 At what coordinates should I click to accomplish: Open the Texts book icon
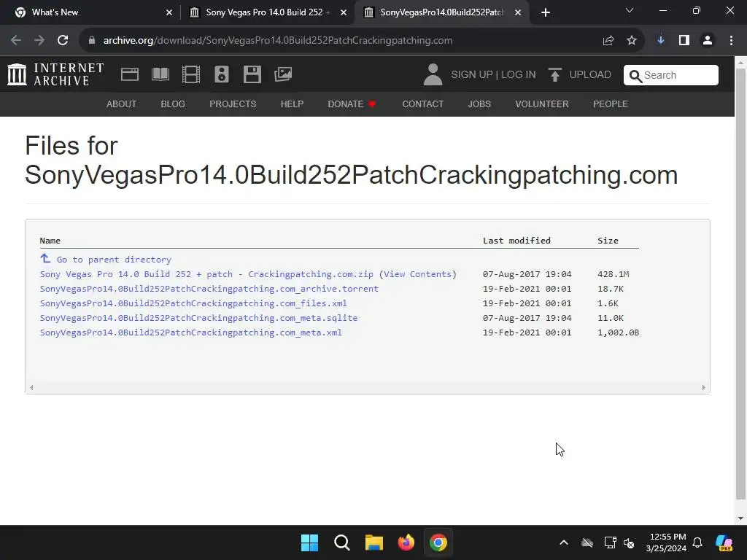click(160, 74)
